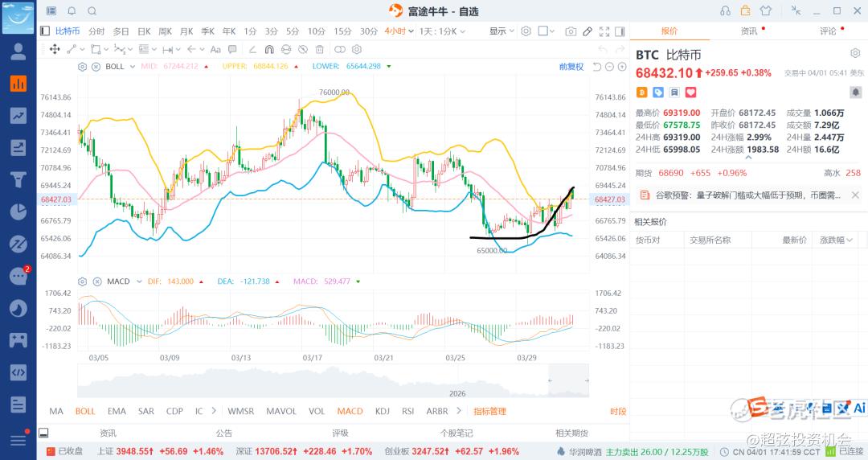Click the 前复权 adjustment link

(571, 67)
